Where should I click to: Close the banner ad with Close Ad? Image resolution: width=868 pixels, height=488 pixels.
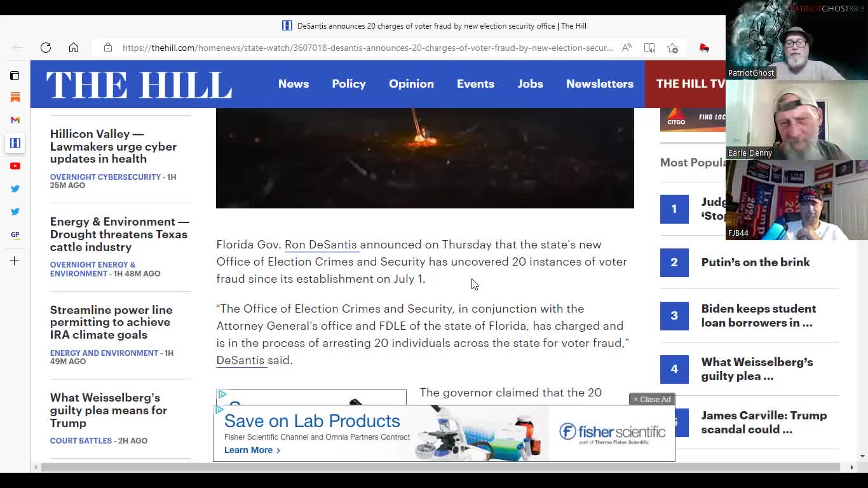tap(652, 400)
